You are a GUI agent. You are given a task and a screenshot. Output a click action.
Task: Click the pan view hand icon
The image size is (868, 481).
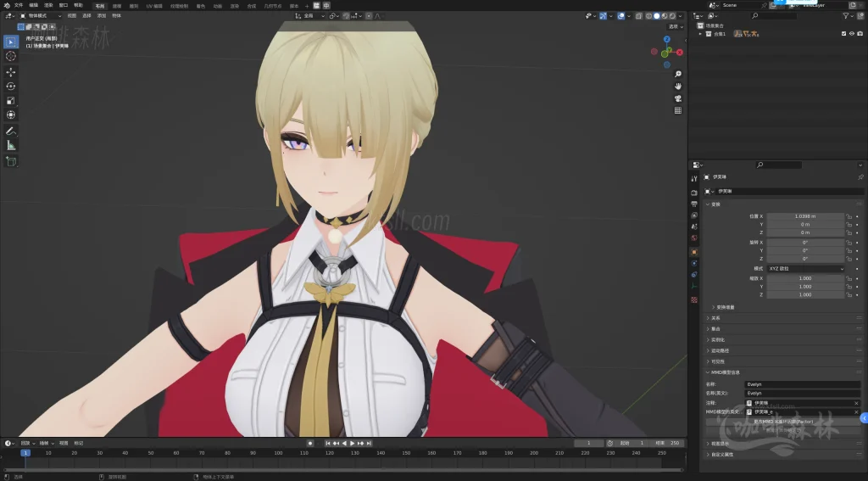click(677, 86)
